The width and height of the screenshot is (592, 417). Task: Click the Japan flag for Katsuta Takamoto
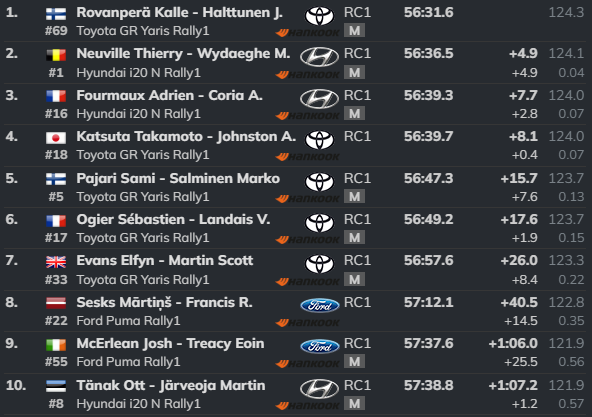pos(56,138)
